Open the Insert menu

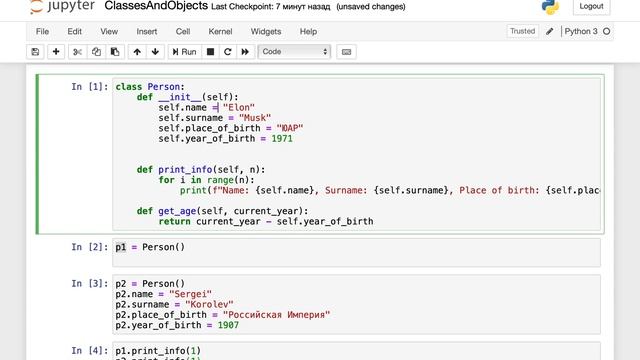(x=147, y=31)
